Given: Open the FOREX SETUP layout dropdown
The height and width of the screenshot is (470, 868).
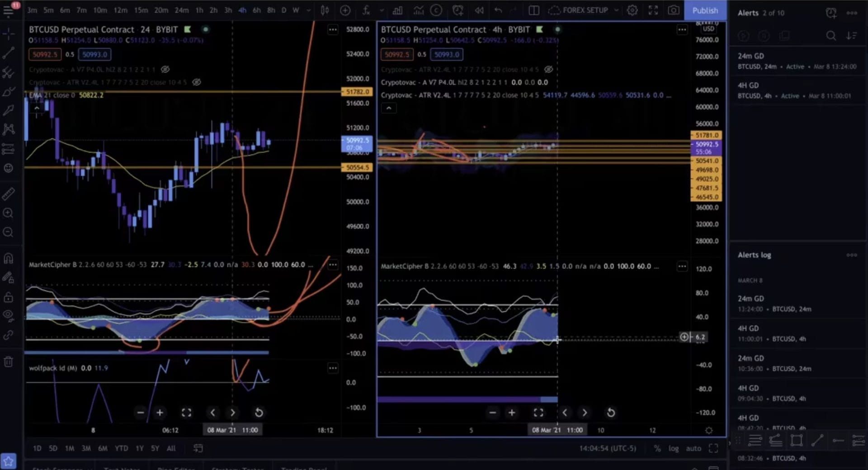Looking at the screenshot, I should click(x=616, y=10).
